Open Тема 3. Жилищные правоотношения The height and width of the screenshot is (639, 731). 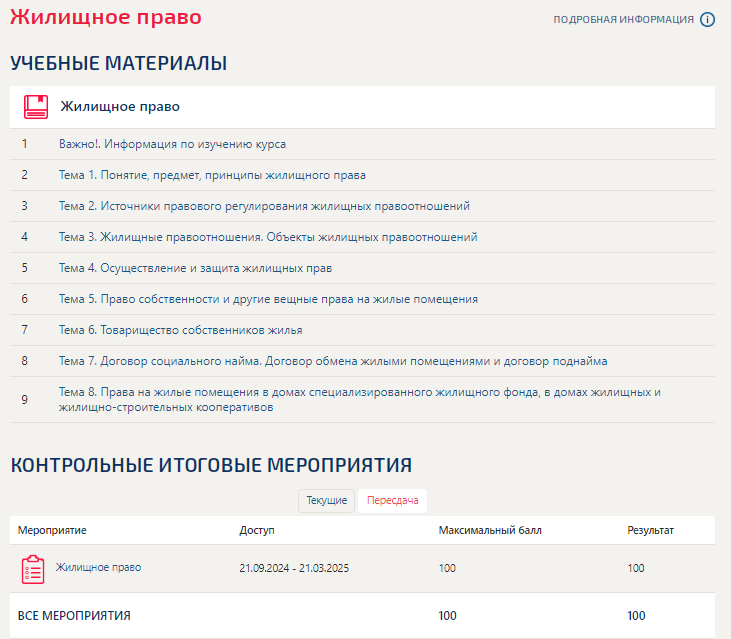[x=268, y=237]
